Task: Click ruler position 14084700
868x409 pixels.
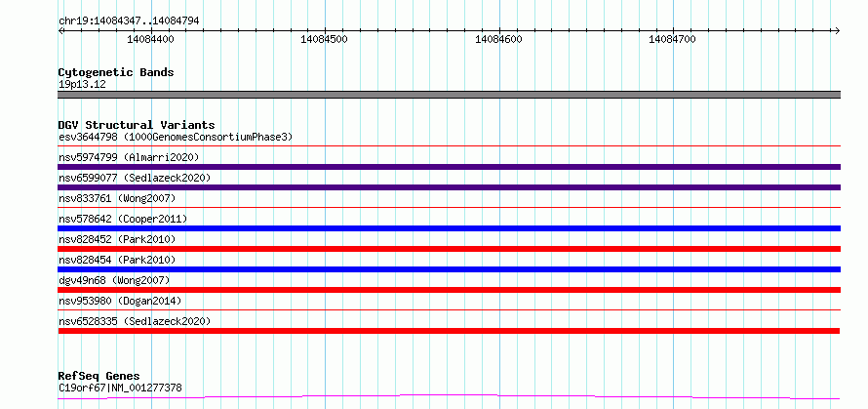Action: (673, 39)
